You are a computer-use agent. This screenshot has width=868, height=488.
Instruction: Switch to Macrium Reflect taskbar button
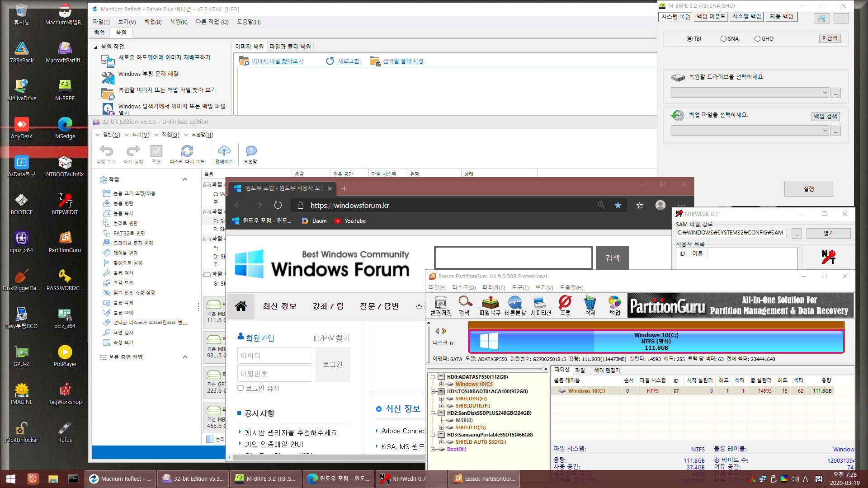coord(121,479)
